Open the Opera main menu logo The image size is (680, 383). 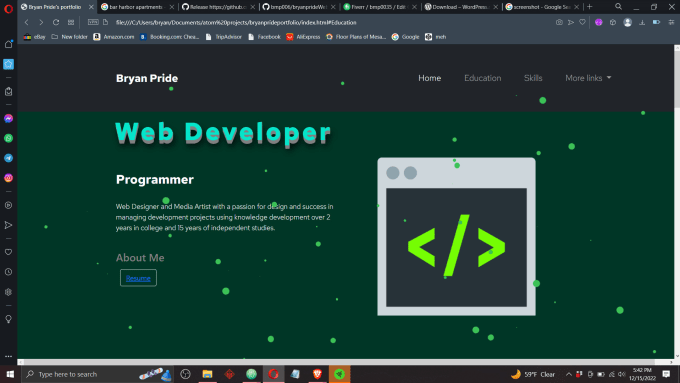(x=8, y=8)
